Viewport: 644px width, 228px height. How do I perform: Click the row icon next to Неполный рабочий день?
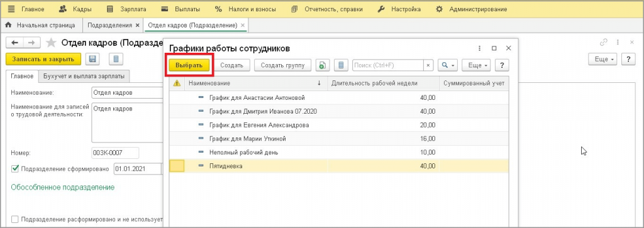(x=201, y=153)
